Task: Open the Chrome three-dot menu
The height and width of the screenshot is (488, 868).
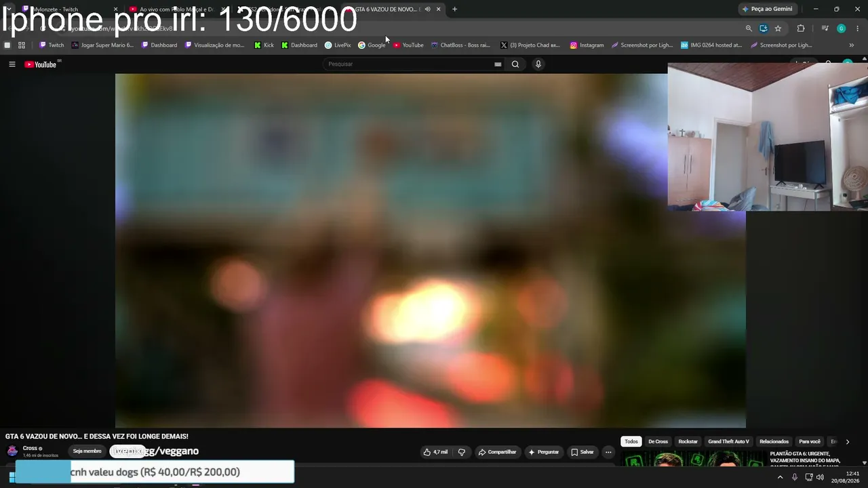Action: click(858, 28)
